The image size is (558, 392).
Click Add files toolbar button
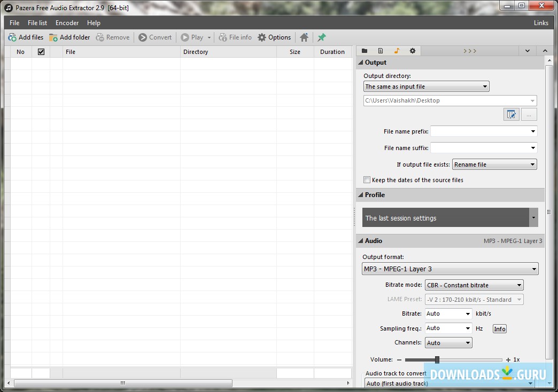pos(26,37)
